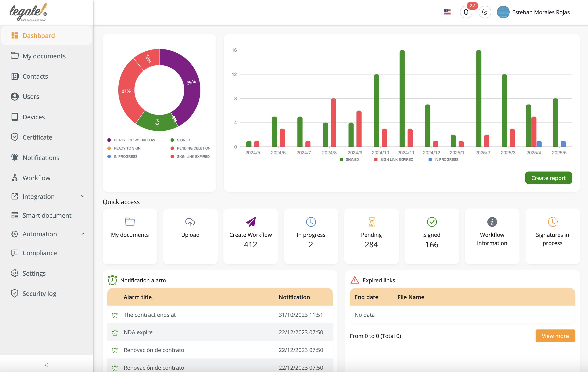The height and width of the screenshot is (372, 588).
Task: Open the notifications bell icon
Action: point(466,12)
